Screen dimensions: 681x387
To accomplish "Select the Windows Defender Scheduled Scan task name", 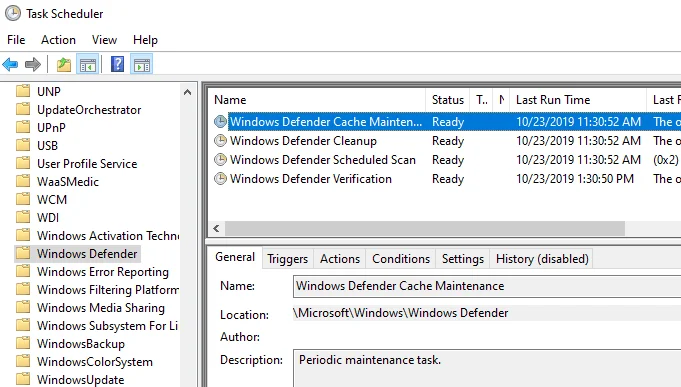I will coord(323,160).
